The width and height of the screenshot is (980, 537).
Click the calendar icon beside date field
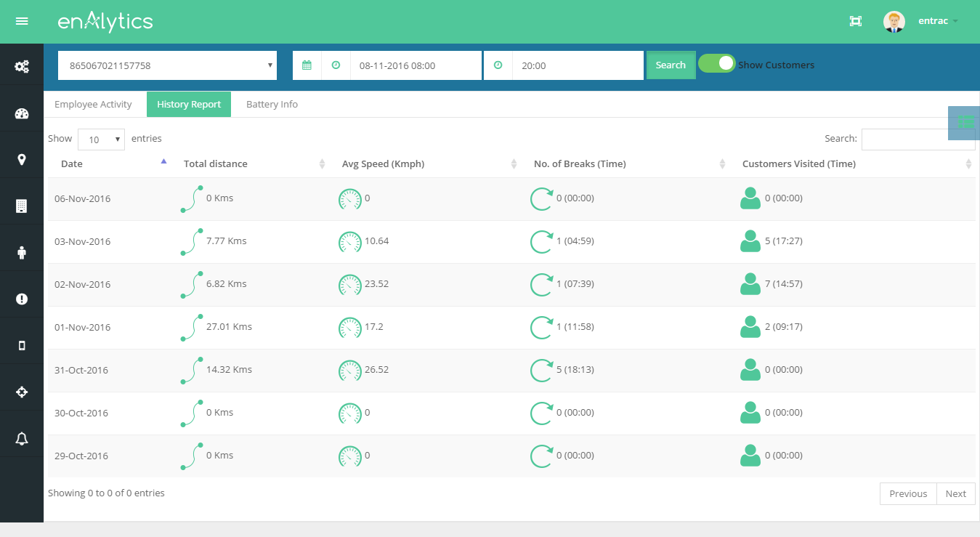click(307, 65)
